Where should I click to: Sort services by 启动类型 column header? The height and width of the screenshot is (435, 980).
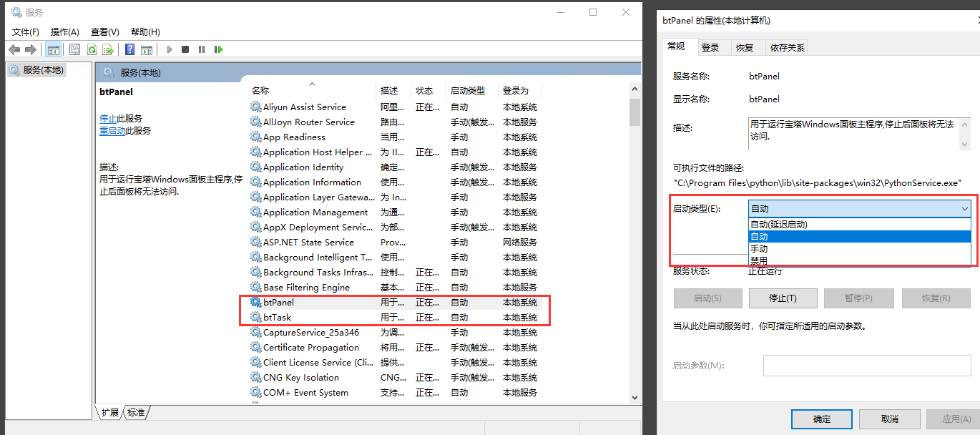[471, 91]
